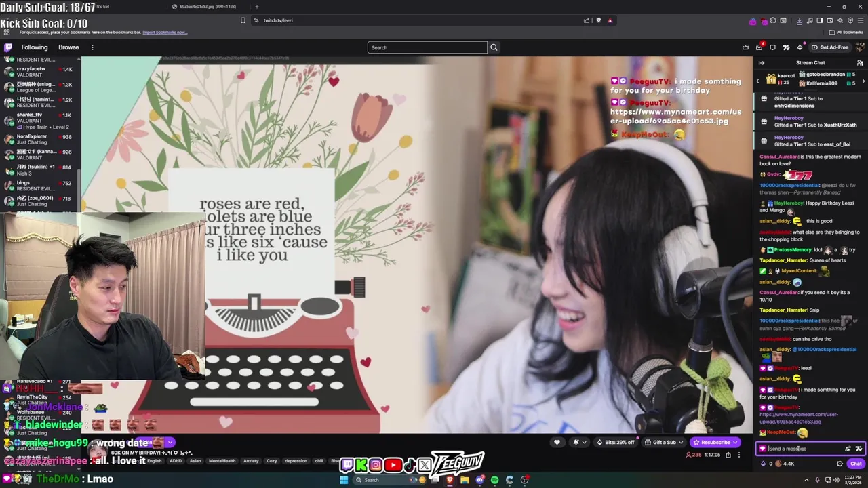Toggle the heart follow button
This screenshot has width=868, height=488.
tap(557, 442)
